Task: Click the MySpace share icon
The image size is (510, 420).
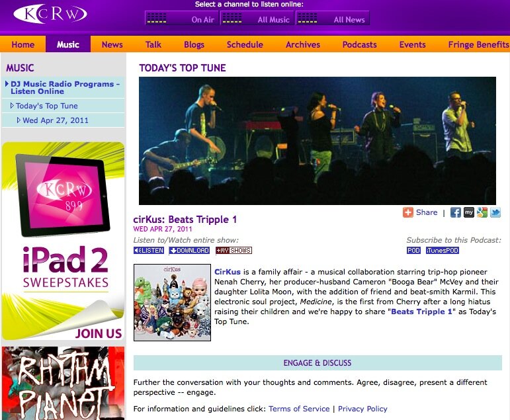Action: pyautogui.click(x=468, y=212)
